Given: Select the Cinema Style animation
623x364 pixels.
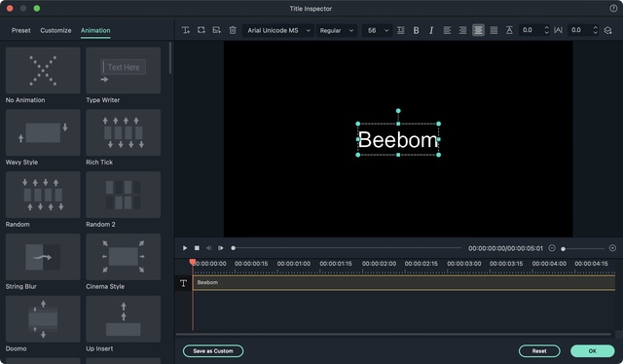Looking at the screenshot, I should click(124, 257).
